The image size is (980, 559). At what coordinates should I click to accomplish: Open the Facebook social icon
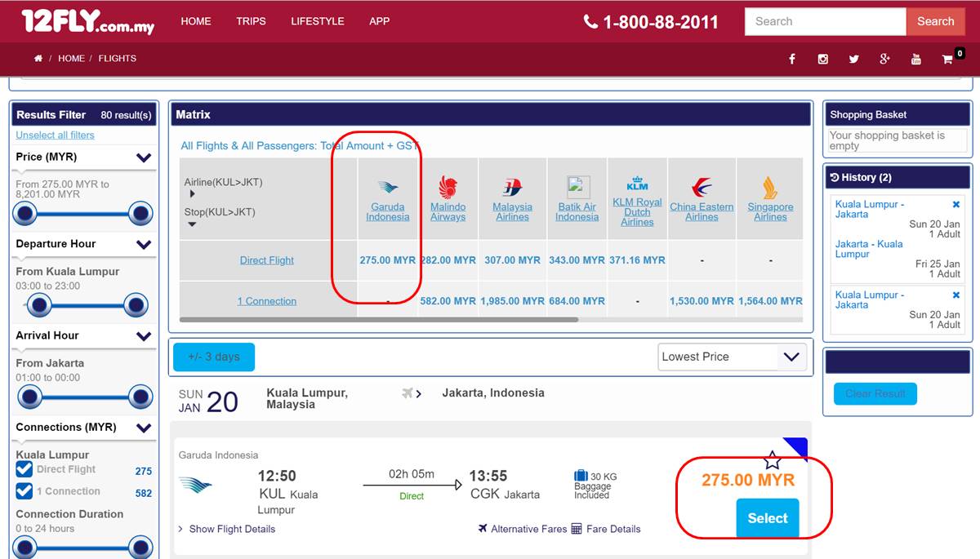coord(792,59)
